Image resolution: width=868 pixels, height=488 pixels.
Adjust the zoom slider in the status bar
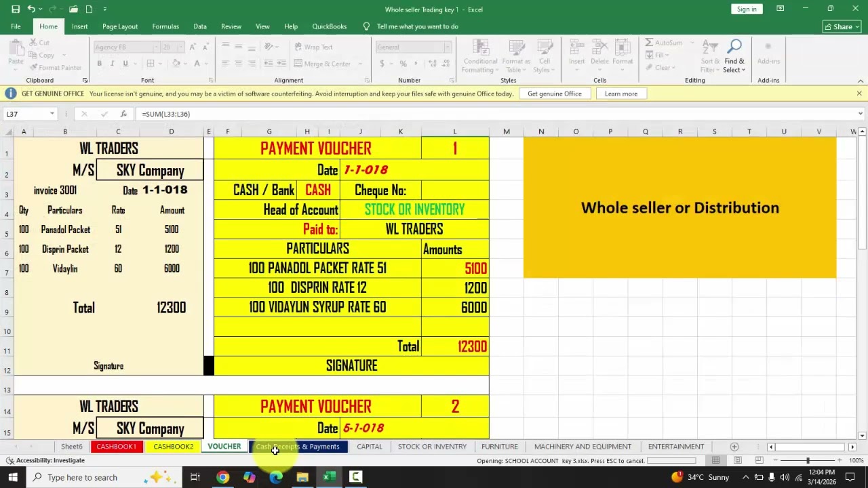[808, 460]
